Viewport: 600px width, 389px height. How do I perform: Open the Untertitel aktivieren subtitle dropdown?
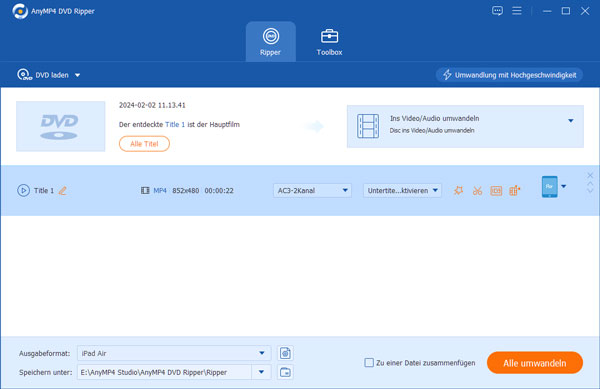pyautogui.click(x=402, y=190)
